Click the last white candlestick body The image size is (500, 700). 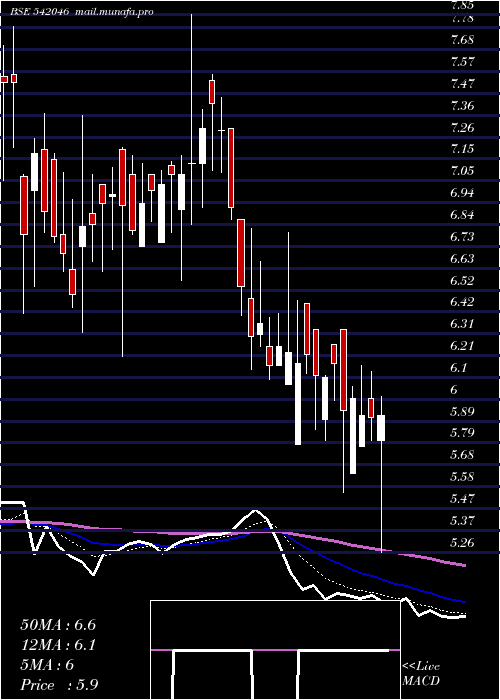coord(381,428)
